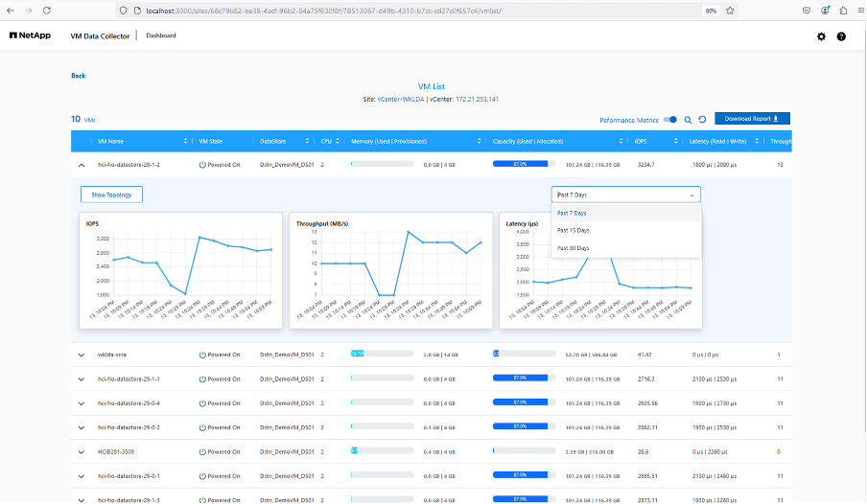Select Past 30 Days option
867x504 pixels.
(x=574, y=248)
